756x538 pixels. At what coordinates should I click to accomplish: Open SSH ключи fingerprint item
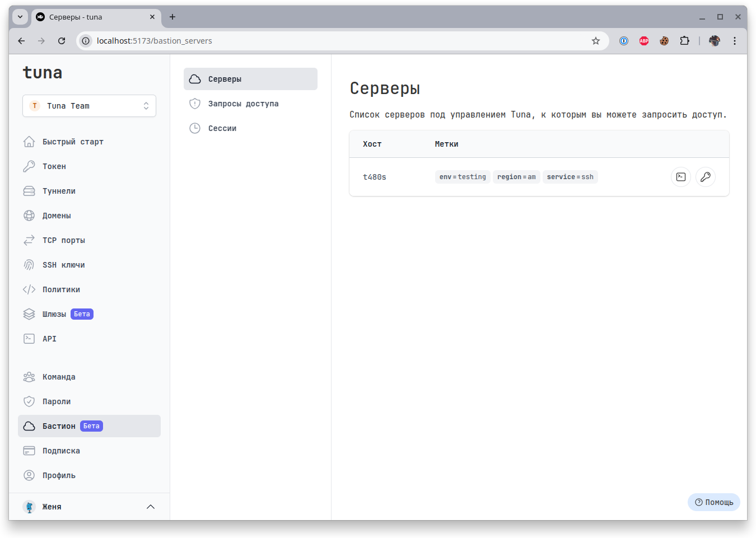[x=29, y=265]
